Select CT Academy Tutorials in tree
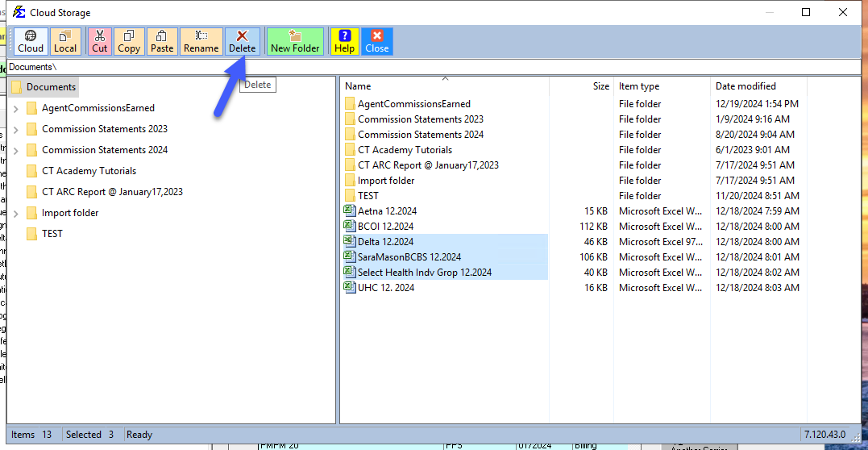 (x=89, y=171)
